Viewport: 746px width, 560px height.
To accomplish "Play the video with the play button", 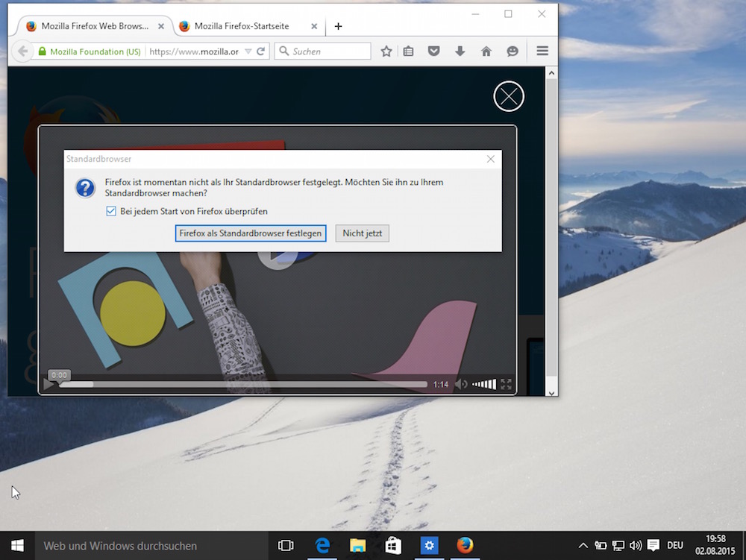I will (48, 384).
